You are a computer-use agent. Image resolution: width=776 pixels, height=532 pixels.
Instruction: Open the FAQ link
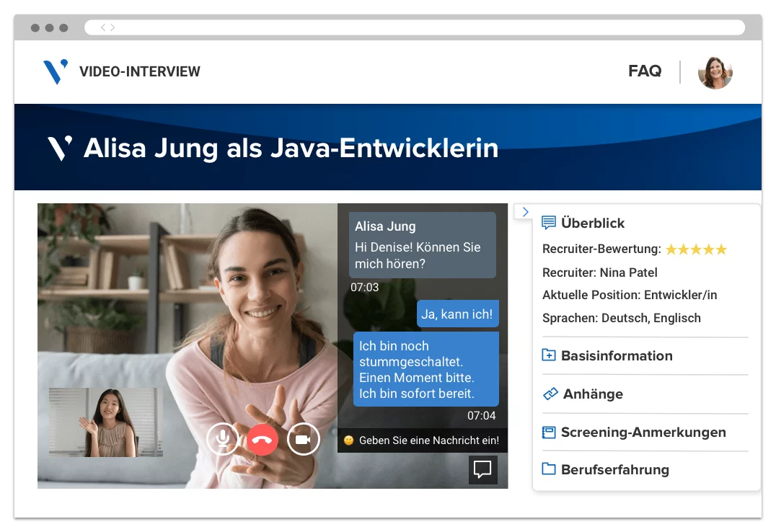644,71
